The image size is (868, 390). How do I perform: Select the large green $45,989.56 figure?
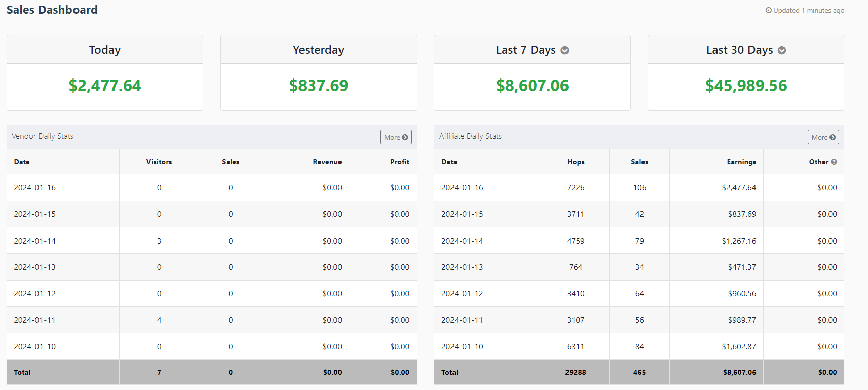[746, 86]
